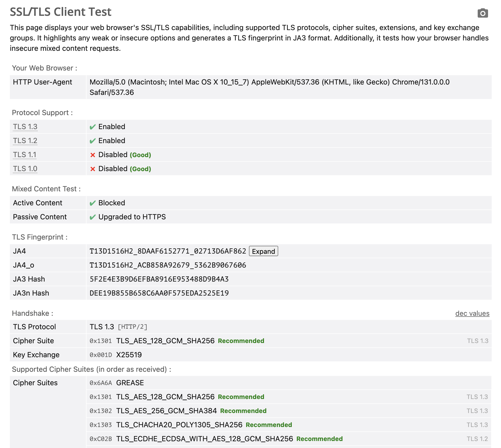Switch handshake display to dec values

coord(472,313)
